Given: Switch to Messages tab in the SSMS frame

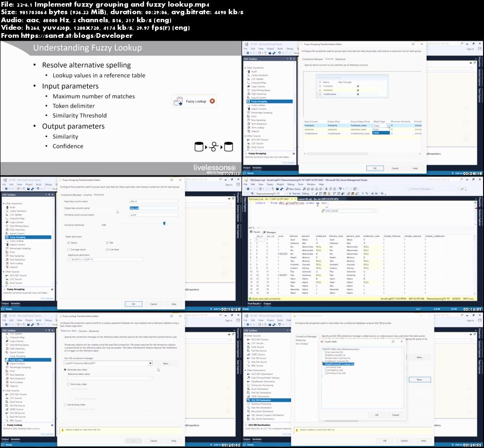Looking at the screenshot, I should [x=269, y=232].
